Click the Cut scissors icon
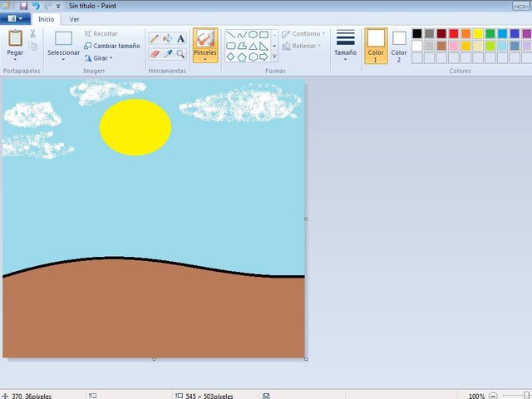532x399 pixels. (33, 33)
